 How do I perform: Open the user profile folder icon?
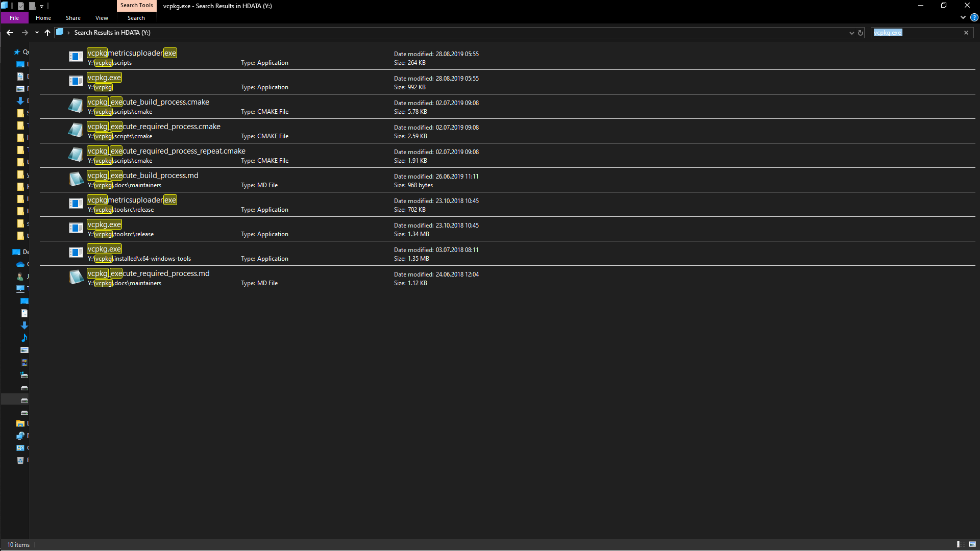click(x=20, y=277)
